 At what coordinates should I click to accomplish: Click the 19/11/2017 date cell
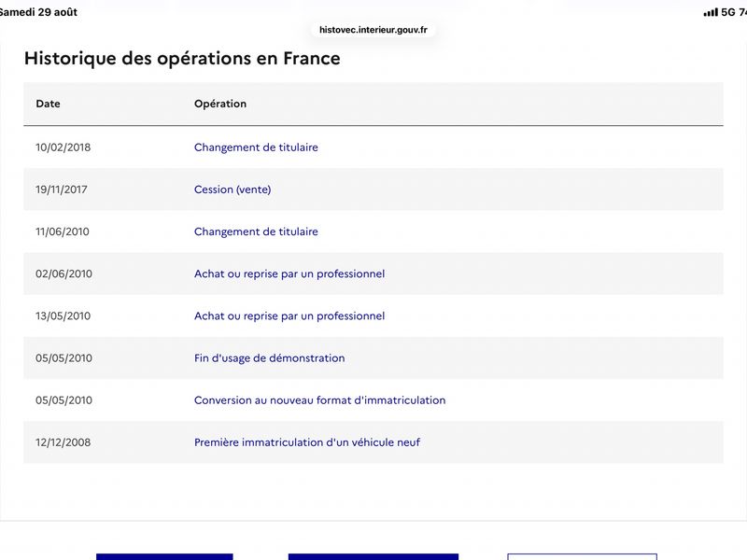[62, 189]
